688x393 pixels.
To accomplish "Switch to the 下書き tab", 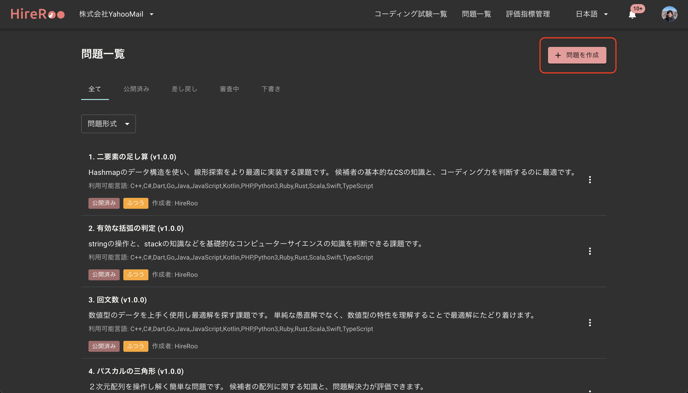I will pyautogui.click(x=271, y=89).
